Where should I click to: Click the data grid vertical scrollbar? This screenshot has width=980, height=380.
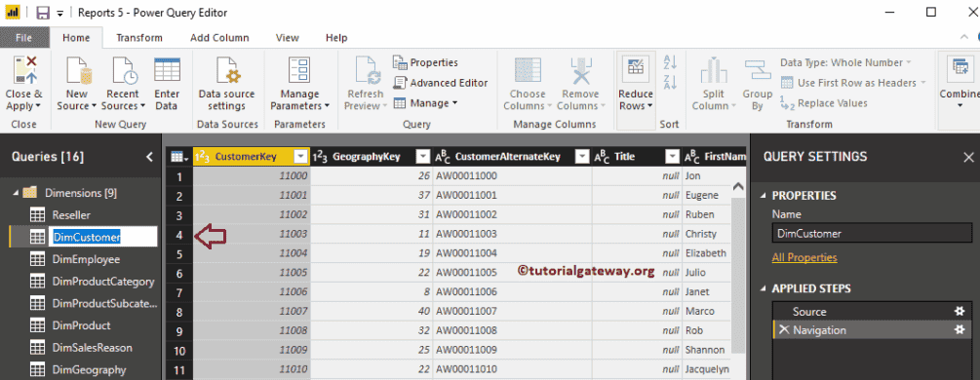pyautogui.click(x=737, y=275)
